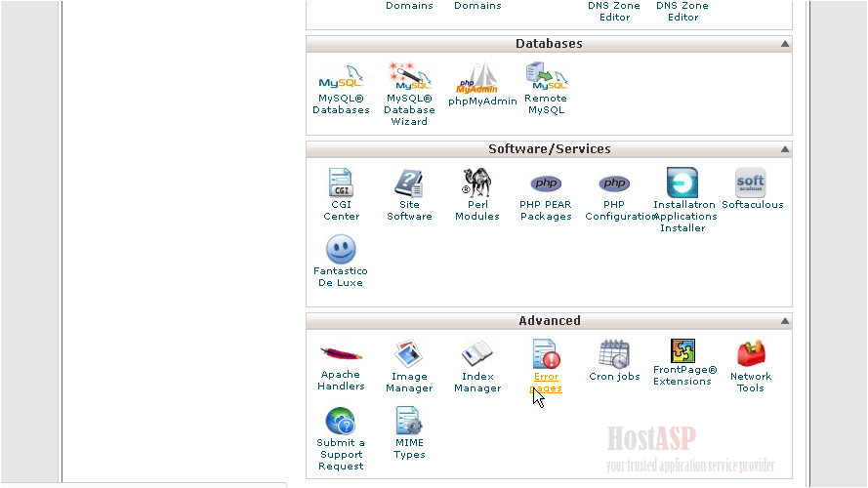The height and width of the screenshot is (488, 868).
Task: Collapse the Advanced section arrow
Action: click(785, 321)
